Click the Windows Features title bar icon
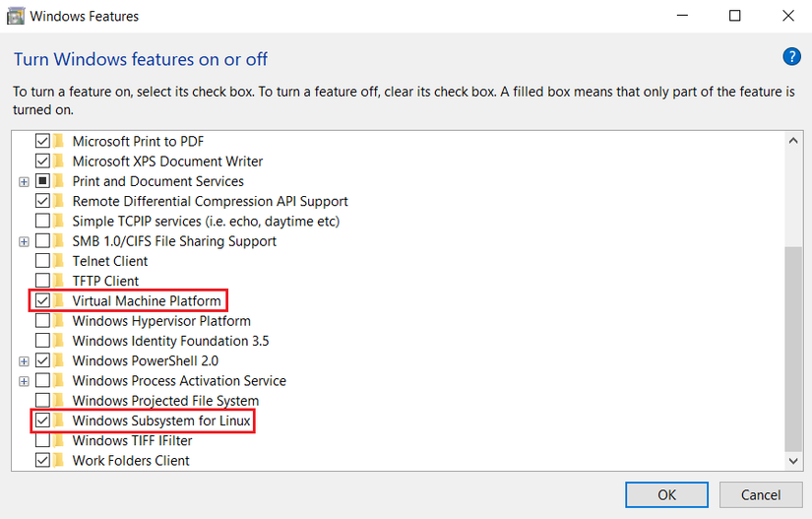Image resolution: width=812 pixels, height=519 pixels. coord(15,16)
